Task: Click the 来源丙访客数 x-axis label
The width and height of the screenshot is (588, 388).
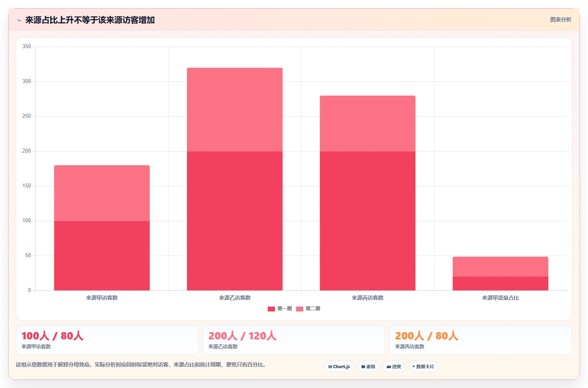Action: [x=367, y=298]
